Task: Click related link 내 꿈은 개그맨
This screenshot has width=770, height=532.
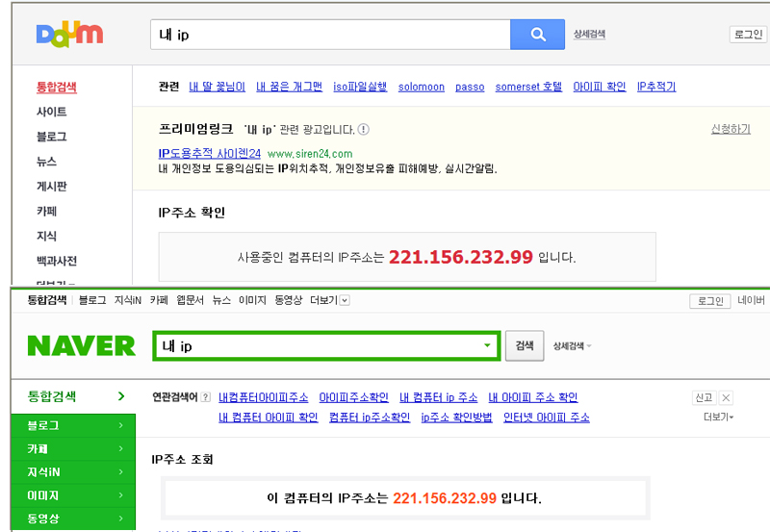Action: coord(290,87)
